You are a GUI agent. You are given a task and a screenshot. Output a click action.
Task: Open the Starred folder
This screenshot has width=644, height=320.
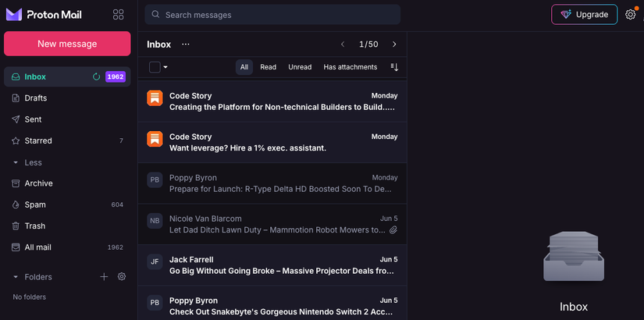38,140
